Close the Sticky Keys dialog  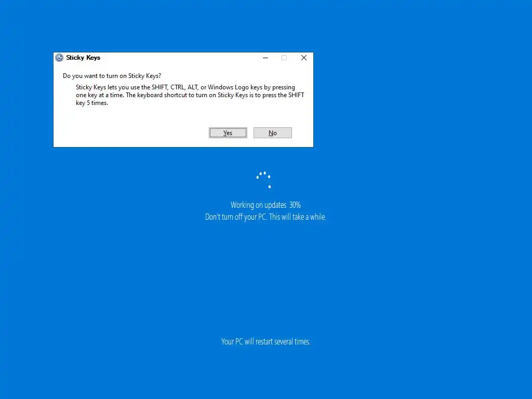click(303, 58)
